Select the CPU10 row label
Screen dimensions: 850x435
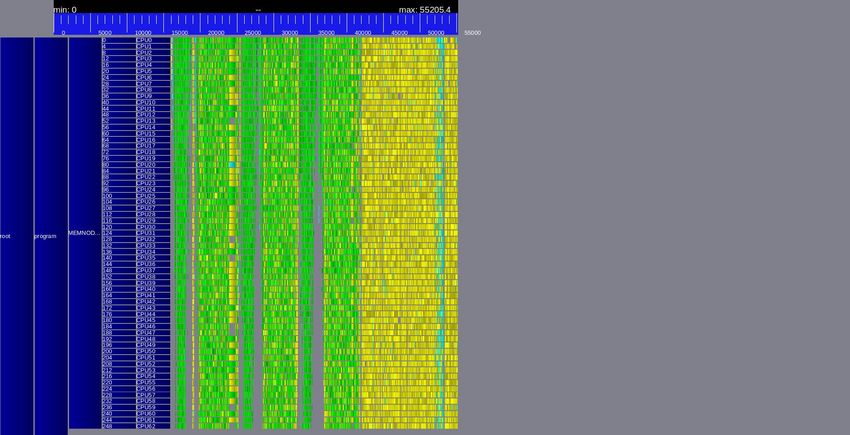click(153, 103)
